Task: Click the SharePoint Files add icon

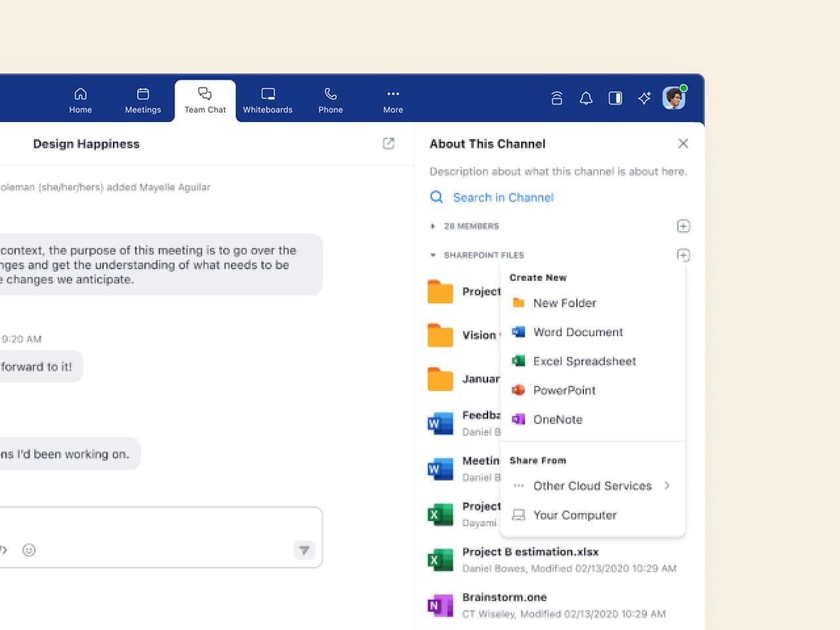Action: point(683,255)
